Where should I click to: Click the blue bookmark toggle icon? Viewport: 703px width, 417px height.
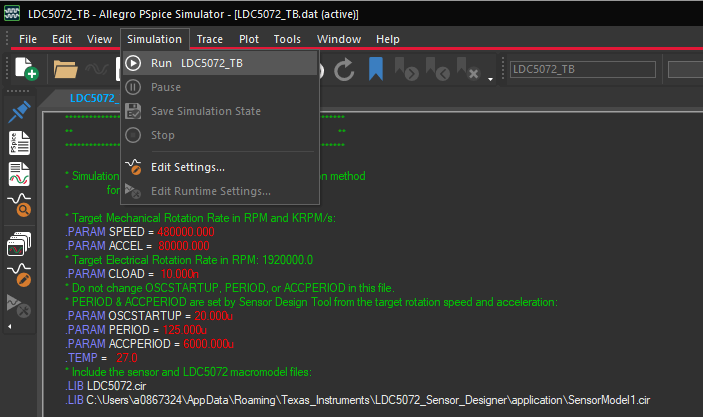click(375, 69)
